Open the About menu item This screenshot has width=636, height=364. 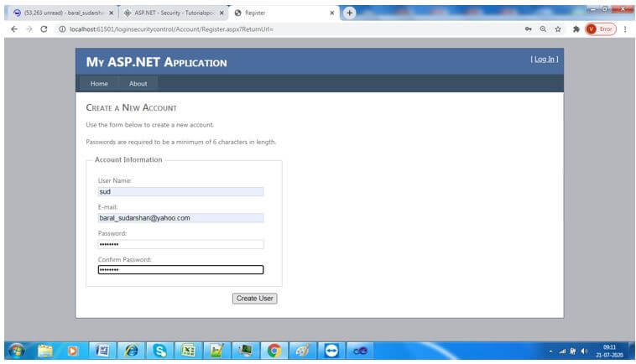pyautogui.click(x=138, y=84)
